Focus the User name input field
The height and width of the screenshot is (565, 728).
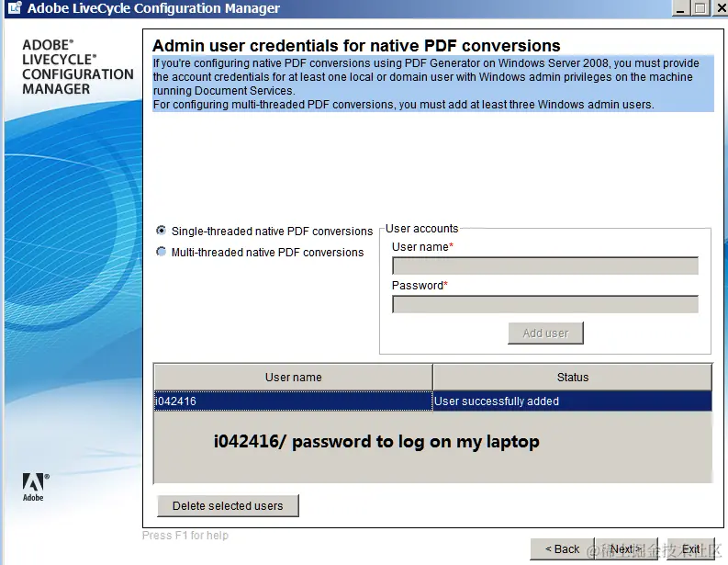[545, 266]
